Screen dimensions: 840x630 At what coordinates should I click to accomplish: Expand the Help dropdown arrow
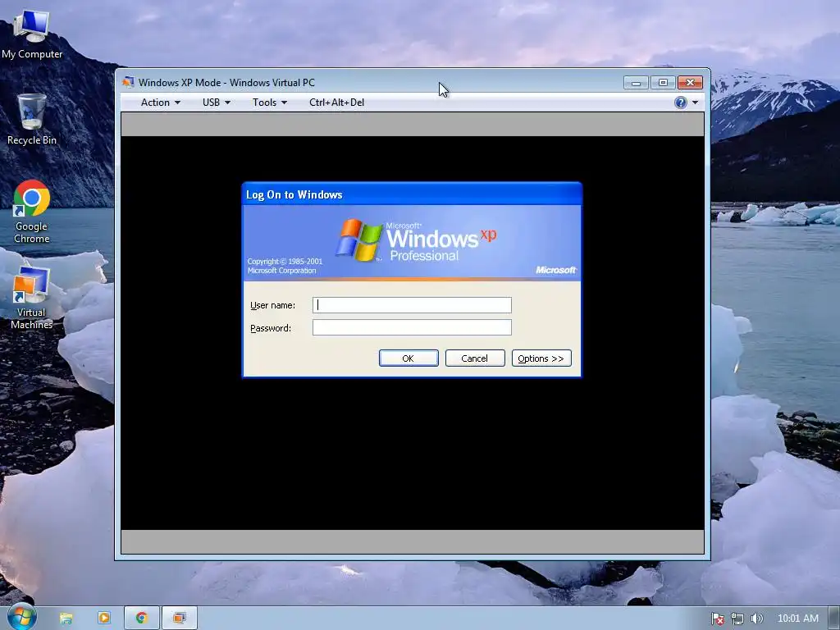point(696,103)
